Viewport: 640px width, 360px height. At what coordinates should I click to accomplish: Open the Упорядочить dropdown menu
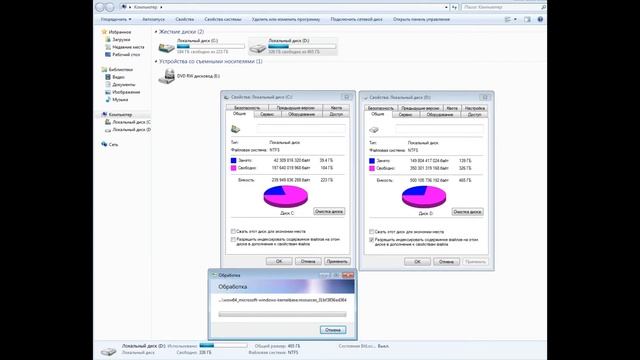tap(116, 19)
